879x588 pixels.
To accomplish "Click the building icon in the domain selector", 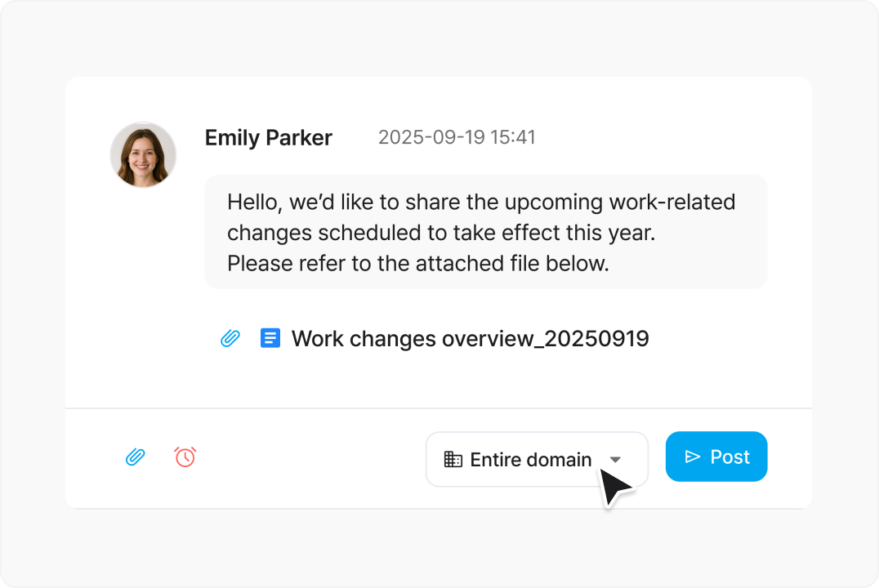I will tap(453, 459).
